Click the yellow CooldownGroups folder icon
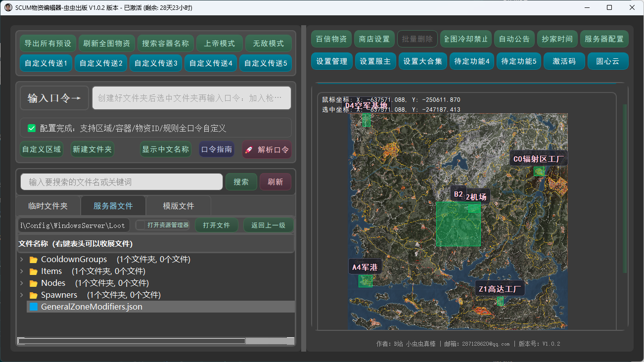The width and height of the screenshot is (644, 362). pos(34,260)
